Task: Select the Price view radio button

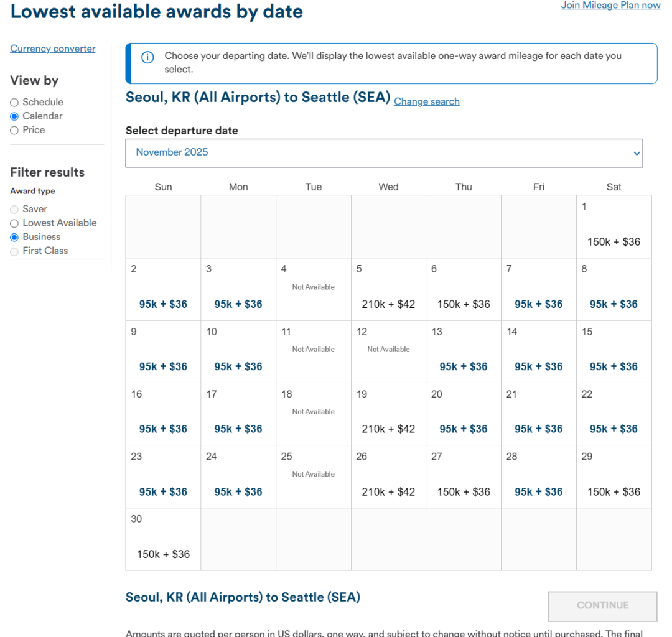Action: (14, 130)
